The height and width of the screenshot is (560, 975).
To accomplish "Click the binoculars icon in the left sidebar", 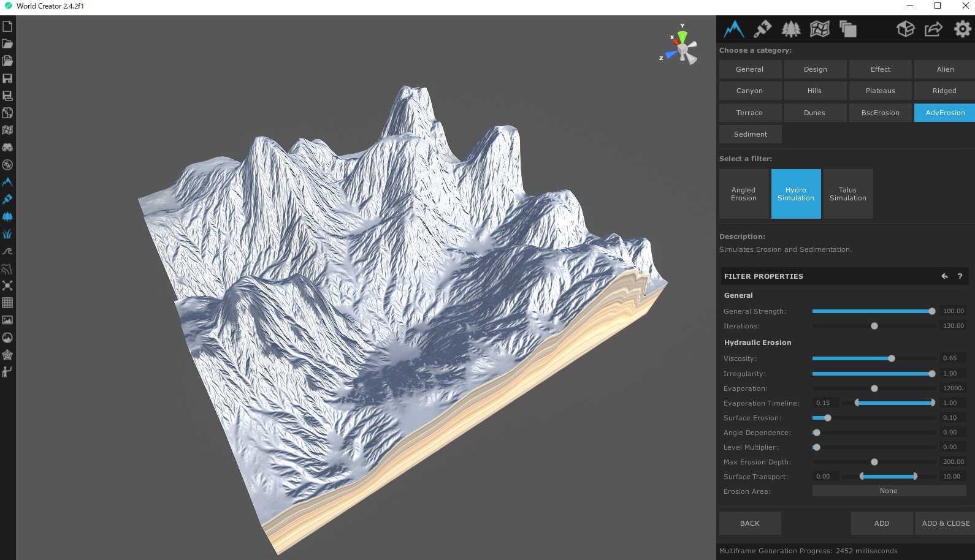I will pyautogui.click(x=7, y=148).
